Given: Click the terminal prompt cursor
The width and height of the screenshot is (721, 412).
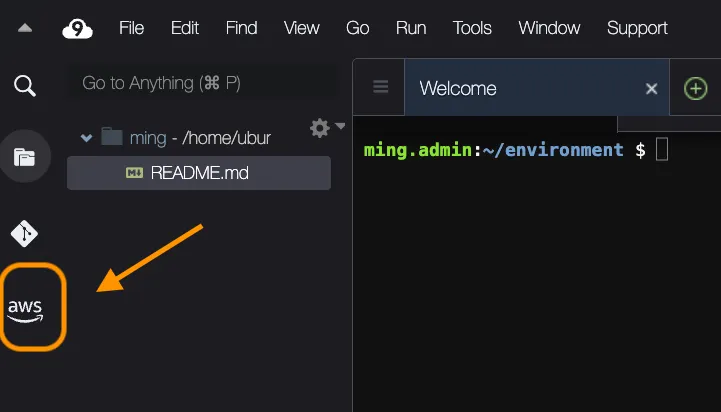Looking at the screenshot, I should 662,150.
